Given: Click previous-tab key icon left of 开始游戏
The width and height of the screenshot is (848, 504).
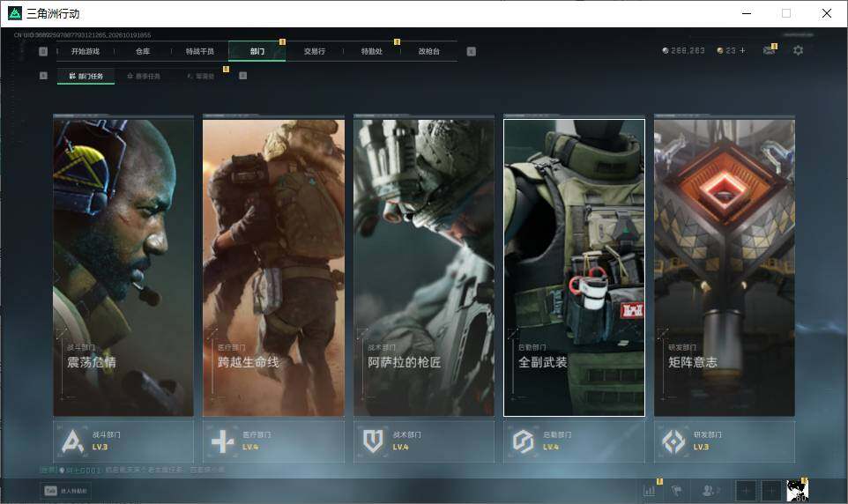Looking at the screenshot, I should click(x=43, y=51).
